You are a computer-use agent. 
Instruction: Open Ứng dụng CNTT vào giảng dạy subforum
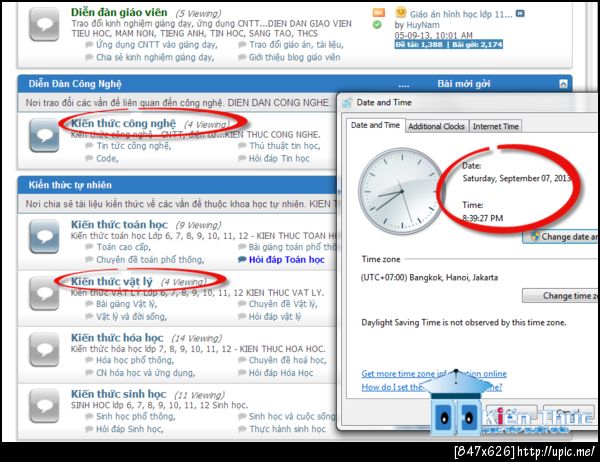pyautogui.click(x=157, y=45)
